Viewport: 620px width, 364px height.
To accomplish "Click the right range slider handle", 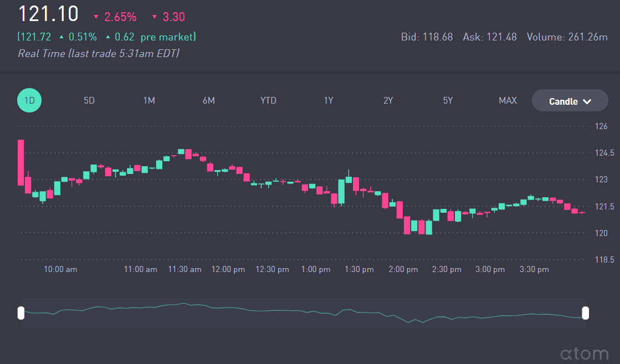I will (x=585, y=313).
